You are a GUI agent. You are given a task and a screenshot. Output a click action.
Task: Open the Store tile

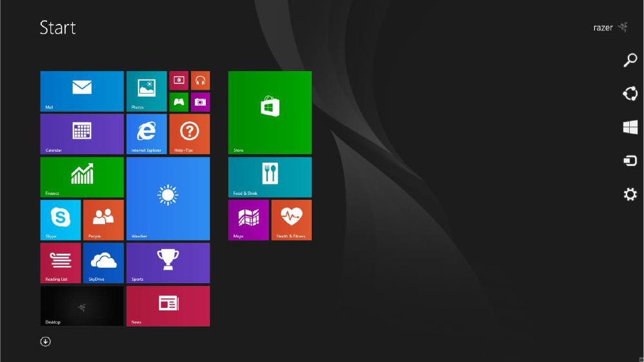pyautogui.click(x=270, y=112)
